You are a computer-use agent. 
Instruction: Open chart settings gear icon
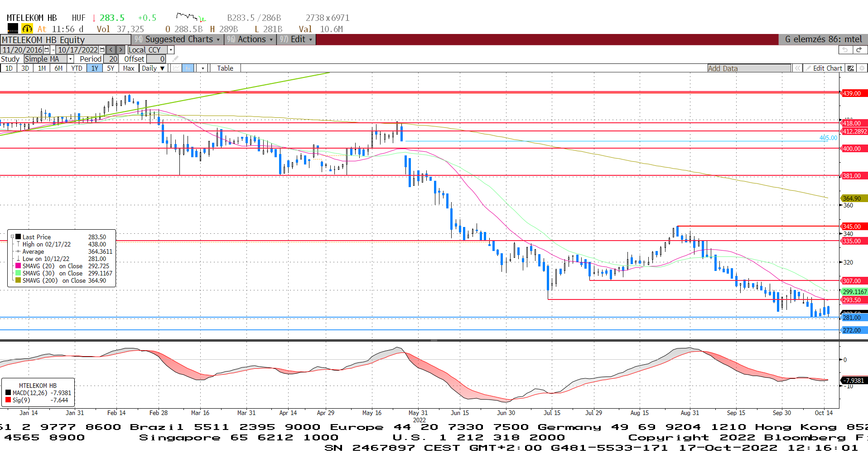click(862, 68)
